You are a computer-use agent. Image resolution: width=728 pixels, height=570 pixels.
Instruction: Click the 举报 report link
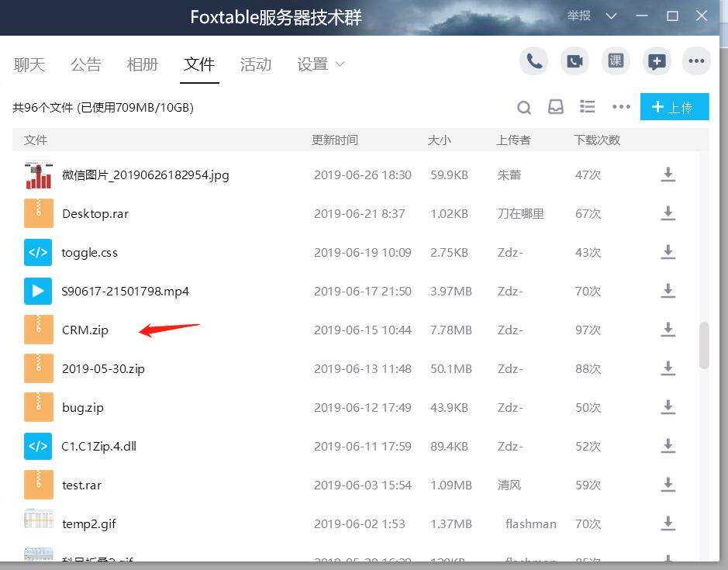pyautogui.click(x=579, y=16)
